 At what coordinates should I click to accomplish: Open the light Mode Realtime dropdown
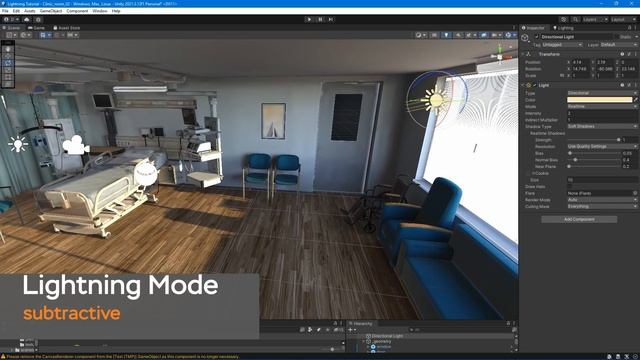[x=602, y=107]
